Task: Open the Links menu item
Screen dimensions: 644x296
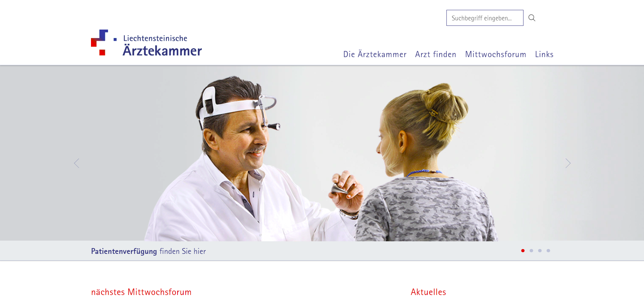Action: (544, 54)
